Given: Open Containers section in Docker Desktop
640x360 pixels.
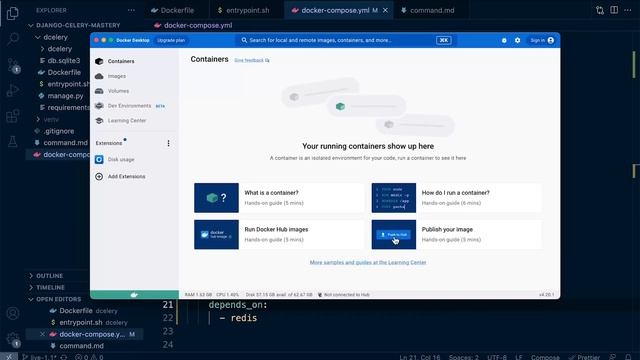Looking at the screenshot, I should coord(121,61).
